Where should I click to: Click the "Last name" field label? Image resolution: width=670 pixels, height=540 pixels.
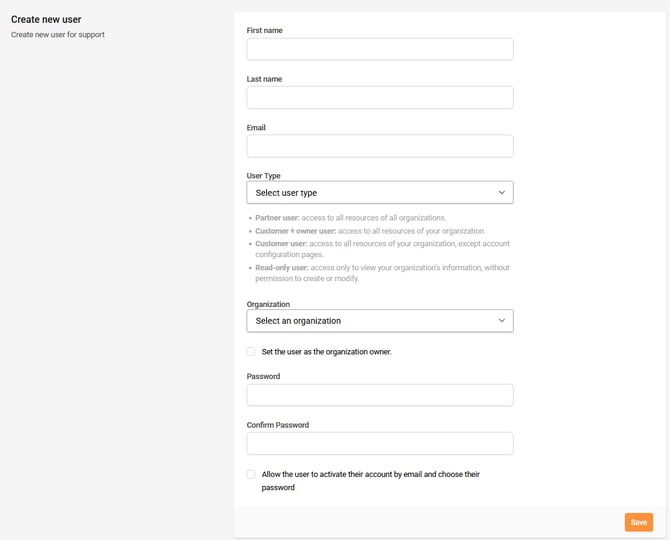coord(264,79)
